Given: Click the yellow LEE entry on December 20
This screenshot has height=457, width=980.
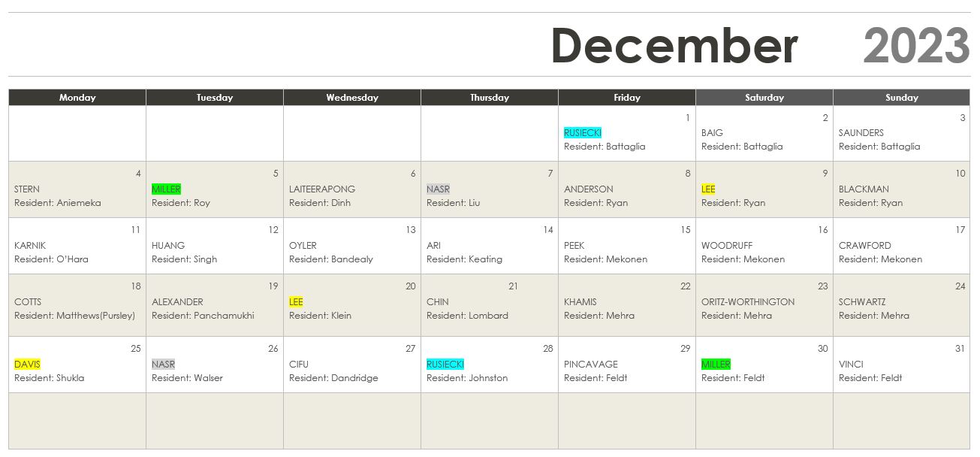Looking at the screenshot, I should point(296,302).
